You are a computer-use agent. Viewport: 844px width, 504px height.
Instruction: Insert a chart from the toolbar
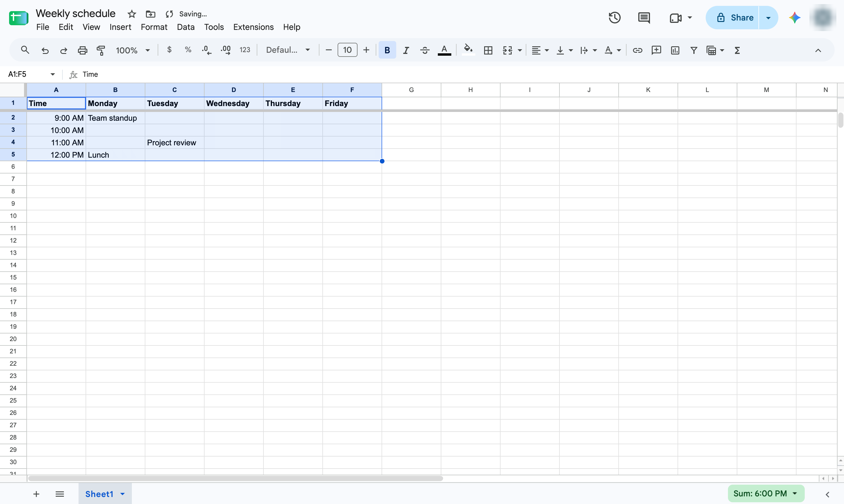[675, 50]
